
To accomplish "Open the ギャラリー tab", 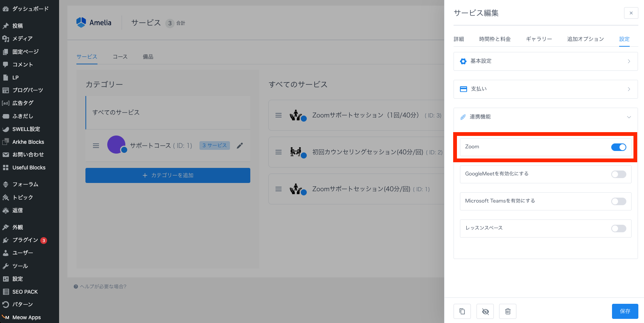I will [x=539, y=39].
